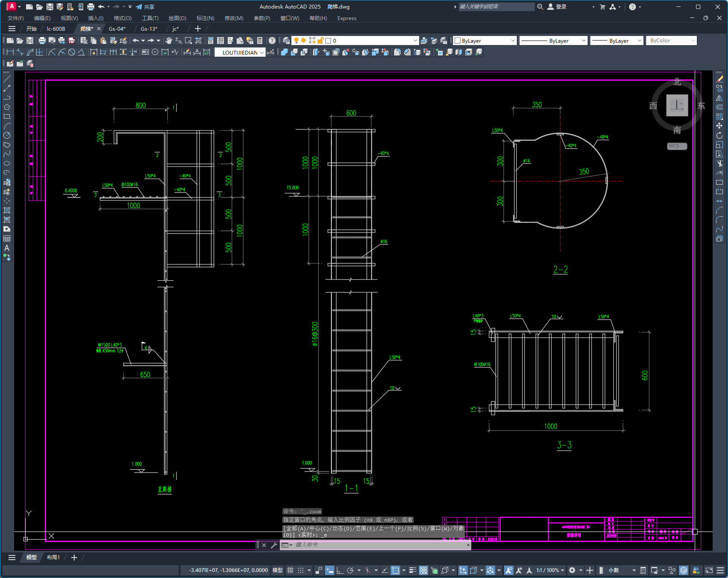This screenshot has height=578, width=728.
Task: Select the Rotate tool in modify toolbar
Action: tap(719, 135)
